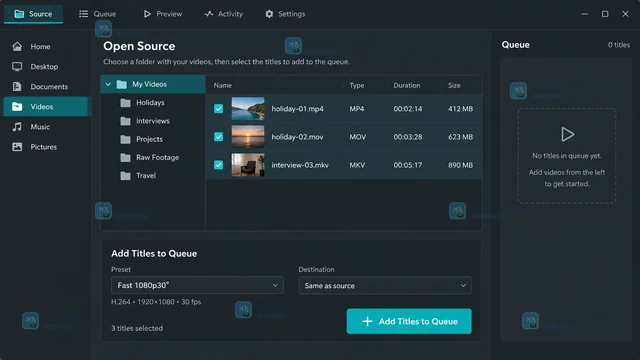Screen dimensions: 640x360
Task: Click the 0 titles queue counter
Action: [619, 45]
